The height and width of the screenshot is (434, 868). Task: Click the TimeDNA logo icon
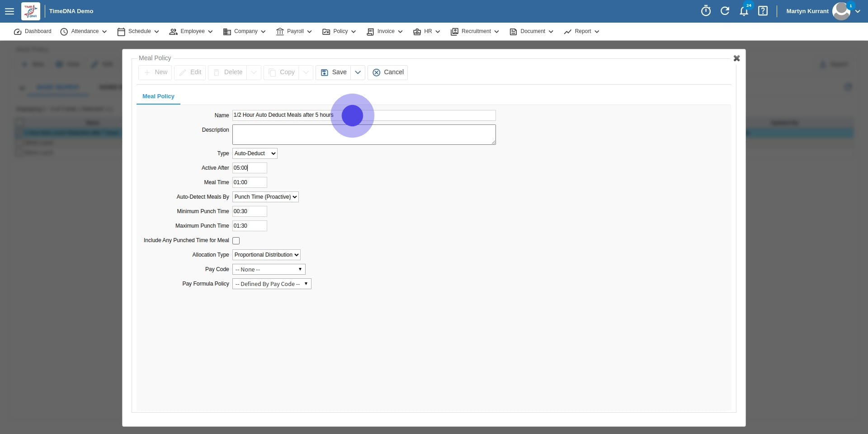click(31, 11)
